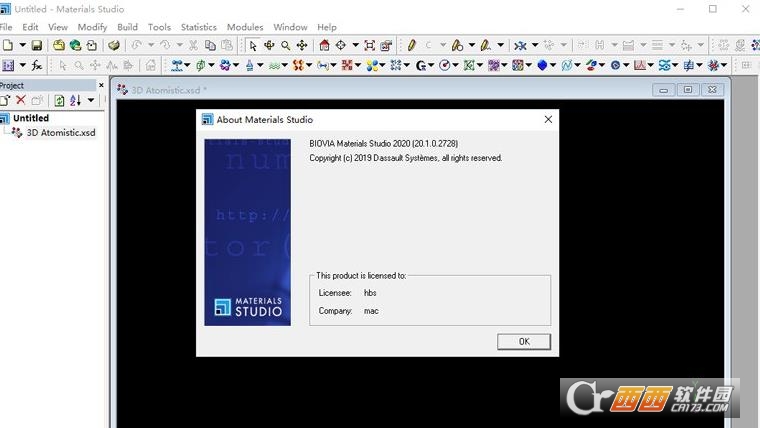This screenshot has width=760, height=428.
Task: Click the green wave layers module icon
Action: pyautogui.click(x=274, y=65)
